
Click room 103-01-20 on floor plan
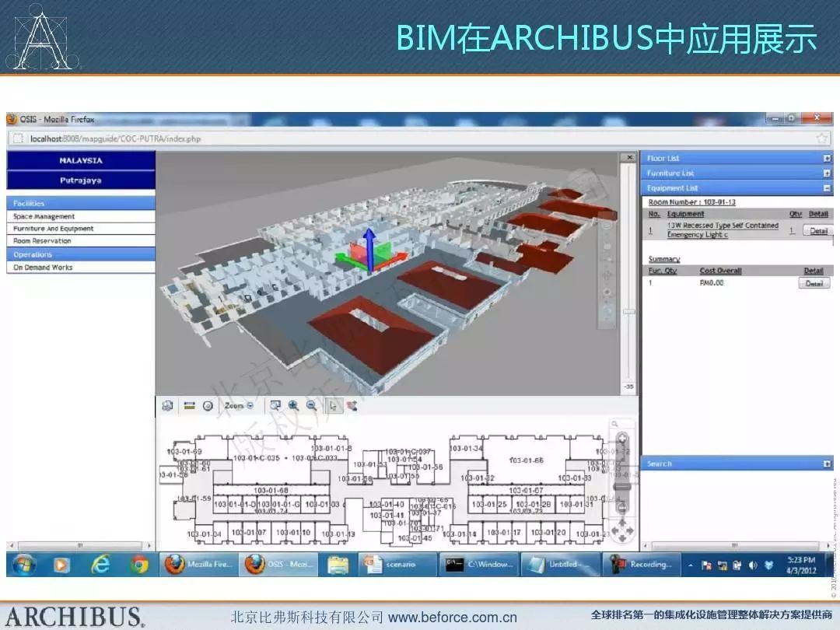(x=548, y=533)
